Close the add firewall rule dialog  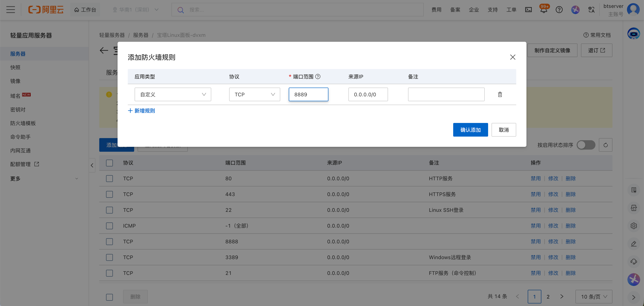(513, 57)
